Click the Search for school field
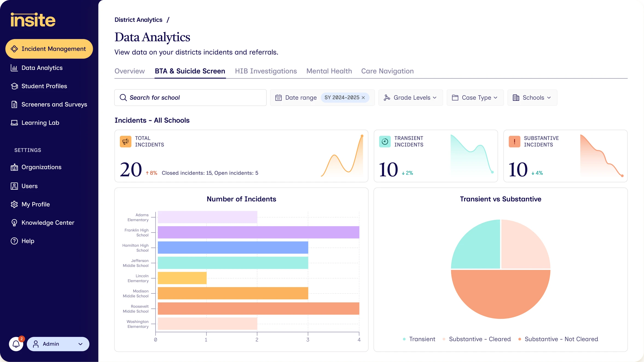The image size is (644, 362). tap(190, 98)
